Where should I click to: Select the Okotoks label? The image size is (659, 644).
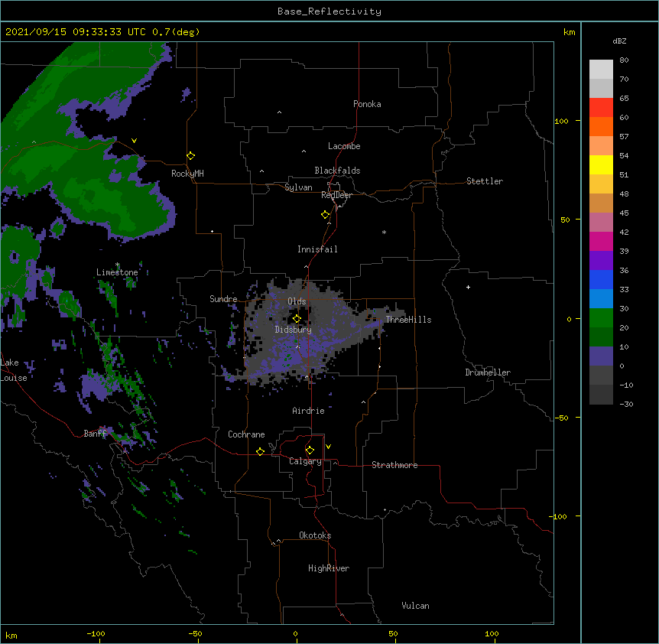[315, 535]
